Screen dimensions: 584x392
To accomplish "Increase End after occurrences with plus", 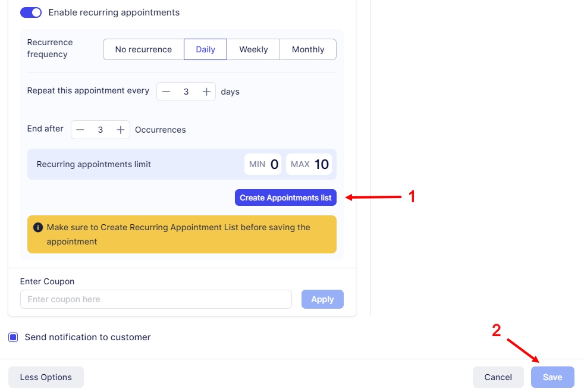I will coord(120,130).
